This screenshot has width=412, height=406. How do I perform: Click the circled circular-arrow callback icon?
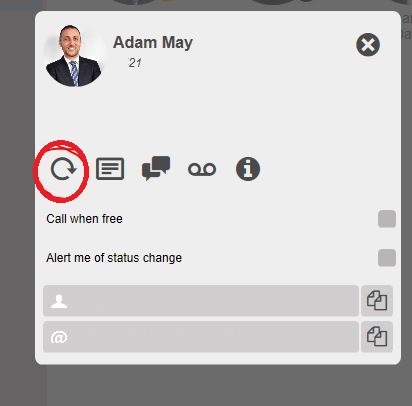[63, 169]
